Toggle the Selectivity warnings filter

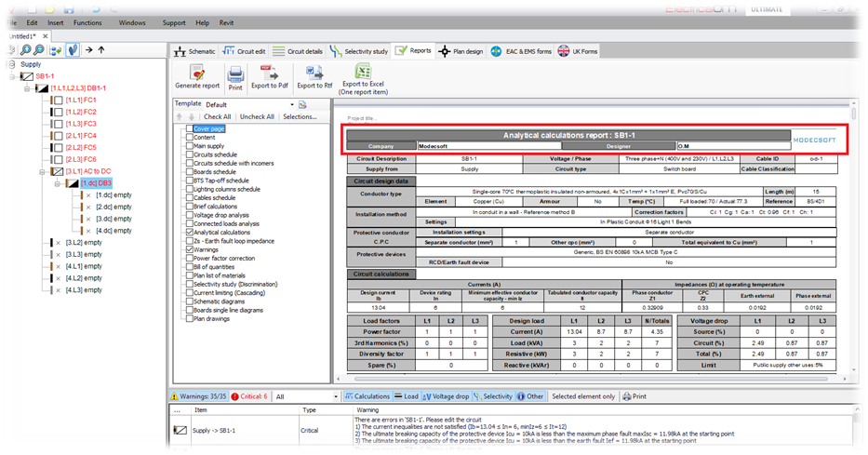[493, 396]
